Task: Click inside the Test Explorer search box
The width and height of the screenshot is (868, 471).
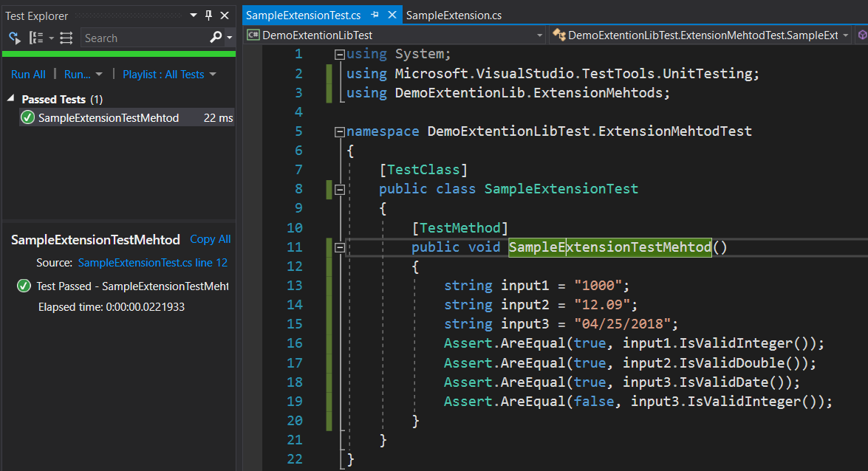Action: click(x=140, y=38)
